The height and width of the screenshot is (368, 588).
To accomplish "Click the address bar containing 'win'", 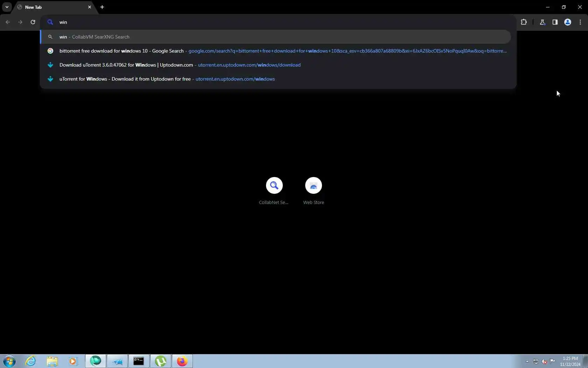I will tap(278, 22).
